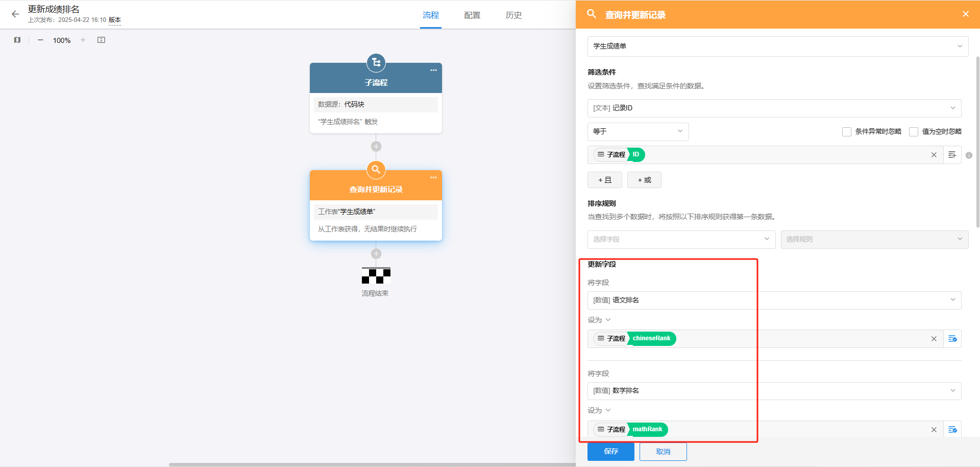Select the 查询并更新记录 node search icon

(376, 170)
